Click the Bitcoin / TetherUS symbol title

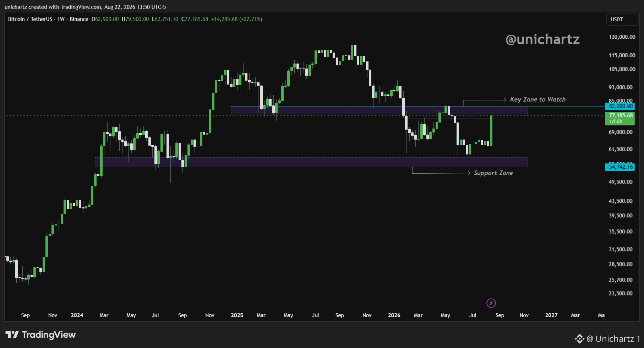point(30,19)
